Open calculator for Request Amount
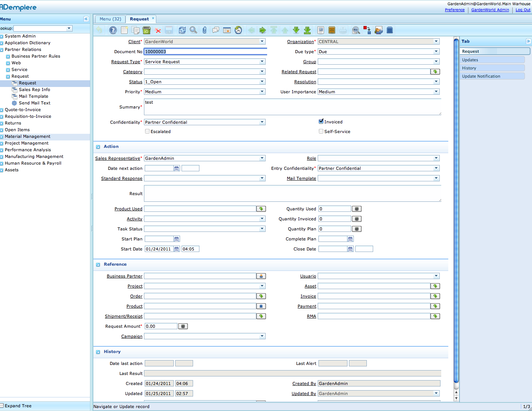Image resolution: width=532 pixels, height=411 pixels. (x=183, y=326)
